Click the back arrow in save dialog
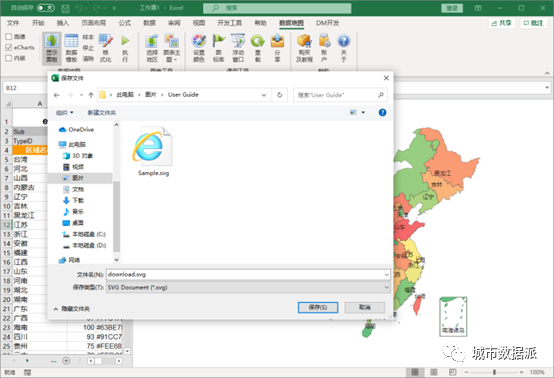Viewport: 554px width, 378px height. pos(57,95)
